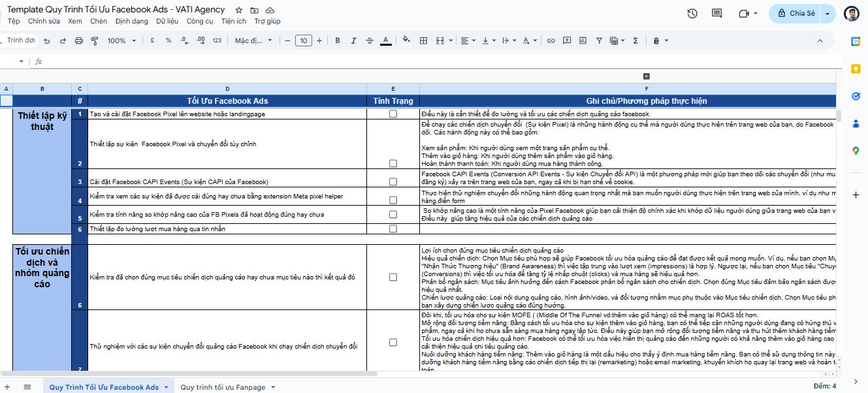The width and height of the screenshot is (868, 393).
Task: Click the Chia Sẻ share button
Action: point(796,13)
